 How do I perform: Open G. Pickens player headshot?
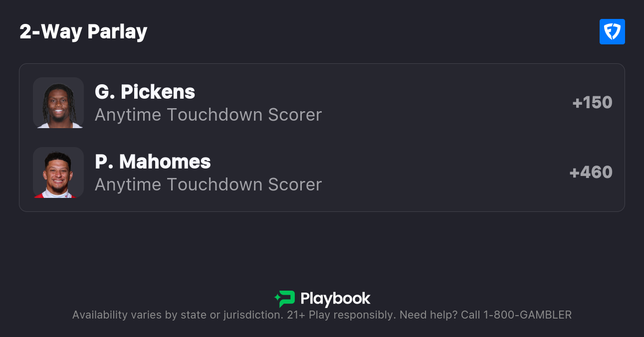click(x=58, y=103)
